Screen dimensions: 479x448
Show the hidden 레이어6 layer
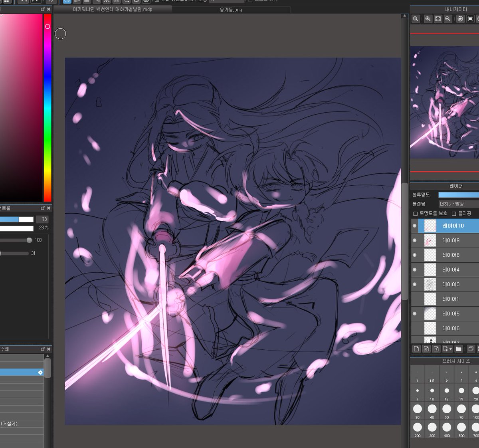[414, 328]
